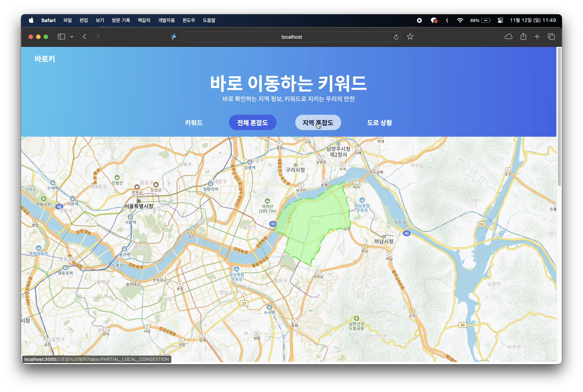This screenshot has width=583, height=392.
Task: Click the localhost address bar
Action: tap(291, 37)
